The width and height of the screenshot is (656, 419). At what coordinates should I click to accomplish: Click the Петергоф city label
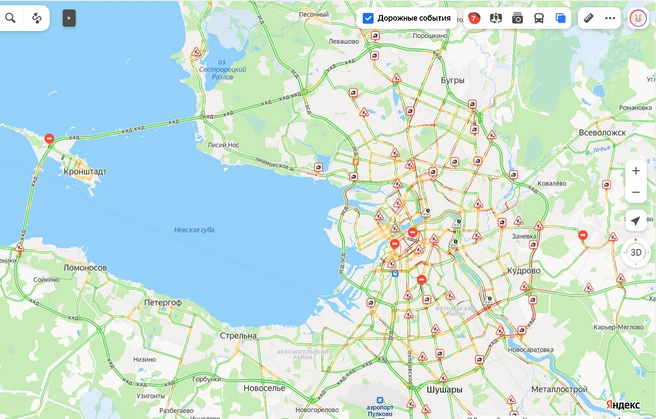click(x=163, y=302)
